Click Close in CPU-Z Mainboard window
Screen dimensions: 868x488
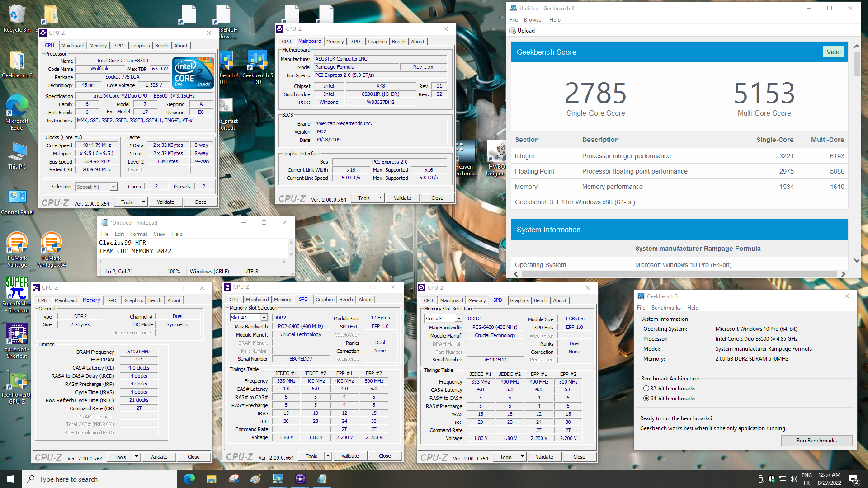click(437, 198)
